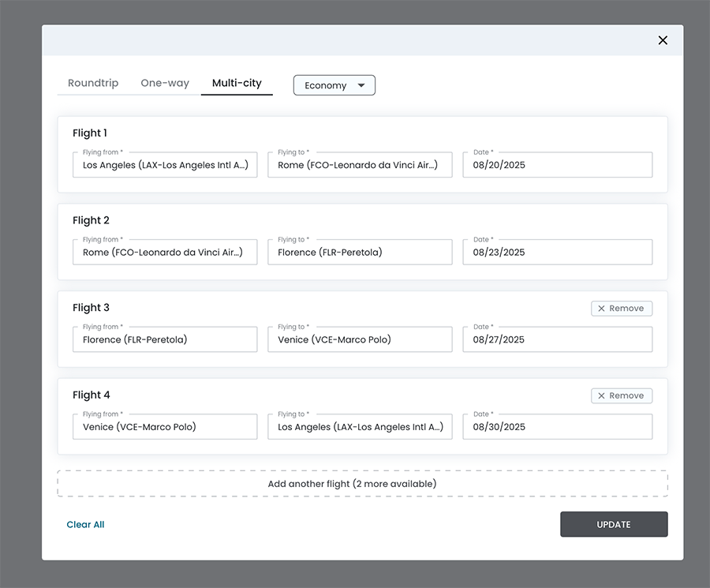The image size is (710, 588).
Task: Click the Economy dropdown arrow
Action: (x=361, y=85)
